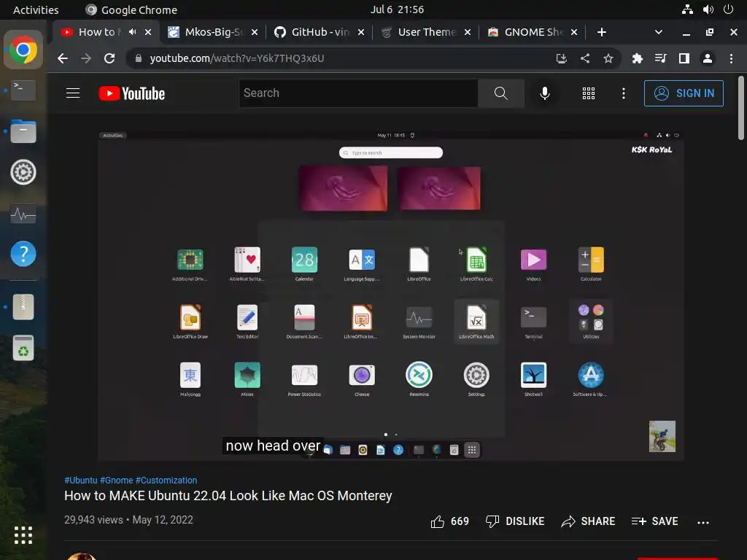This screenshot has height=560, width=747.
Task: Click the SHARE button
Action: (589, 521)
